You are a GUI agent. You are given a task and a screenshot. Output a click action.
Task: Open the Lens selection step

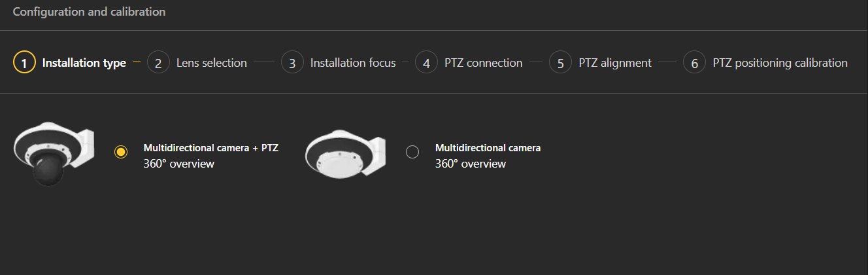click(212, 63)
